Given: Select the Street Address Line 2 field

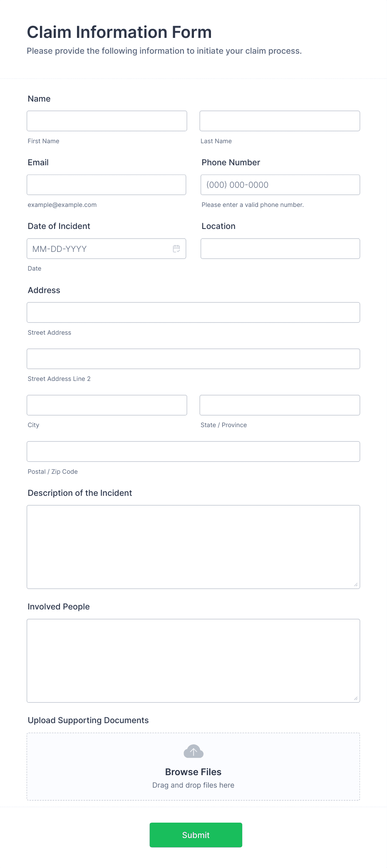Looking at the screenshot, I should pyautogui.click(x=193, y=358).
